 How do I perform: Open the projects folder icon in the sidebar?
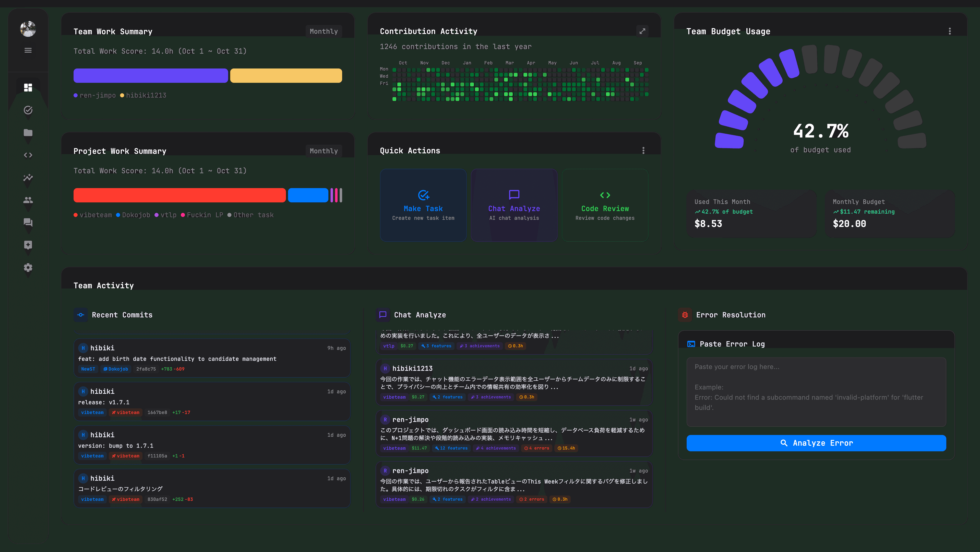[28, 132]
